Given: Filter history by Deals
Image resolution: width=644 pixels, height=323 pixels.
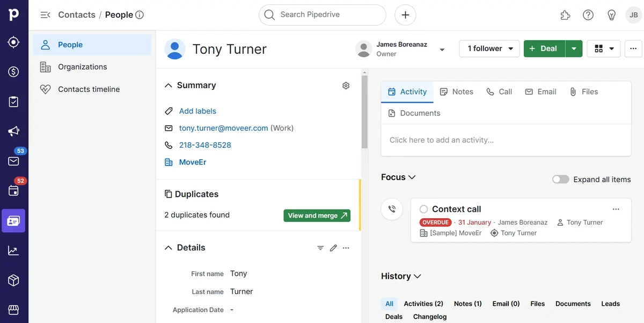Looking at the screenshot, I should [x=394, y=317].
